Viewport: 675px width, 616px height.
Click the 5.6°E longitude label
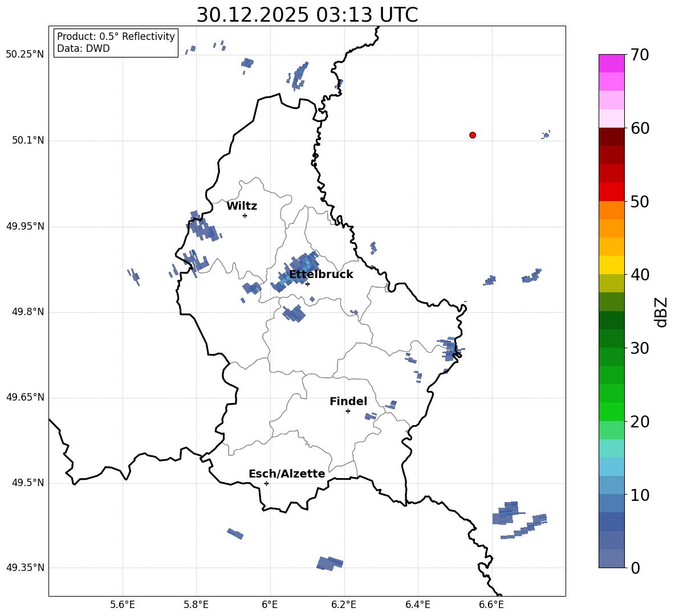123,605
